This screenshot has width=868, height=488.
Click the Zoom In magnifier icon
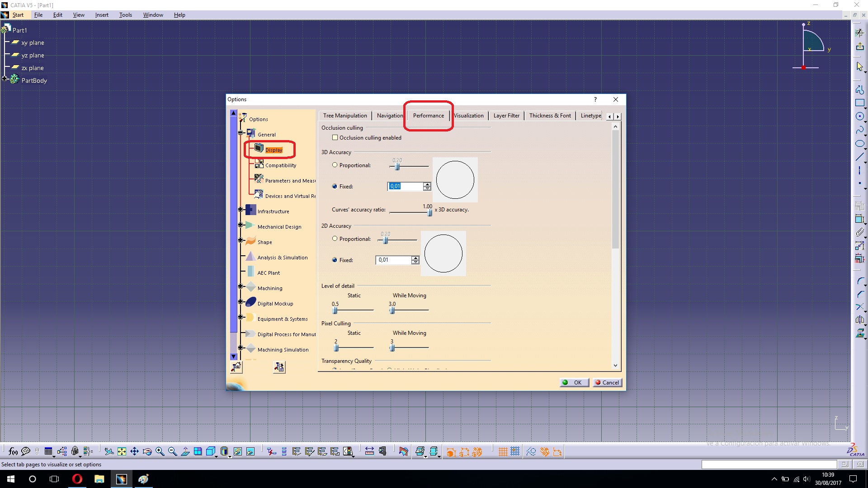160,451
